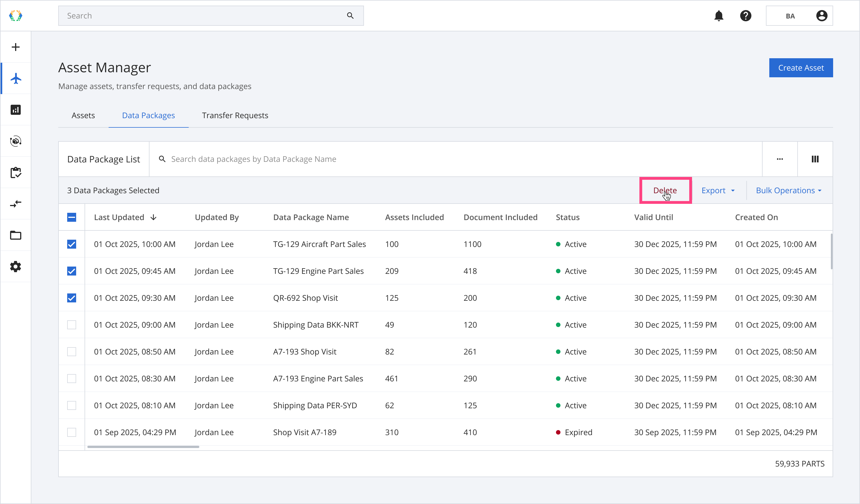Delete the selected data packages

[665, 190]
